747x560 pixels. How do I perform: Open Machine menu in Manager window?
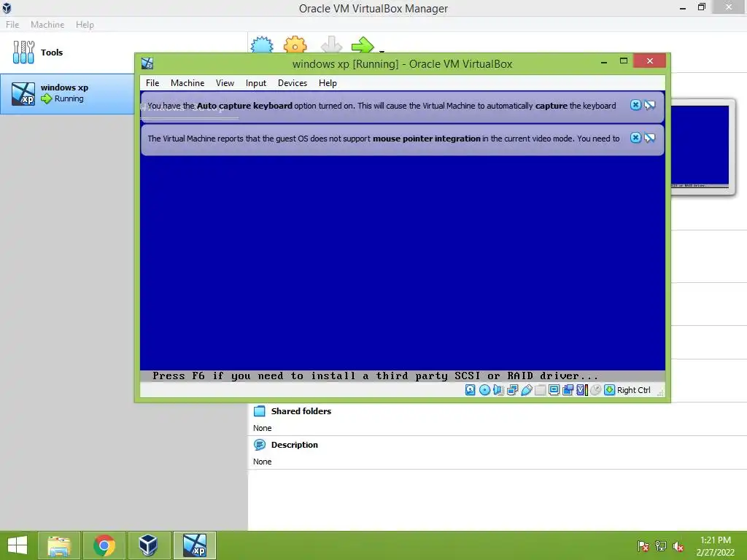click(47, 24)
